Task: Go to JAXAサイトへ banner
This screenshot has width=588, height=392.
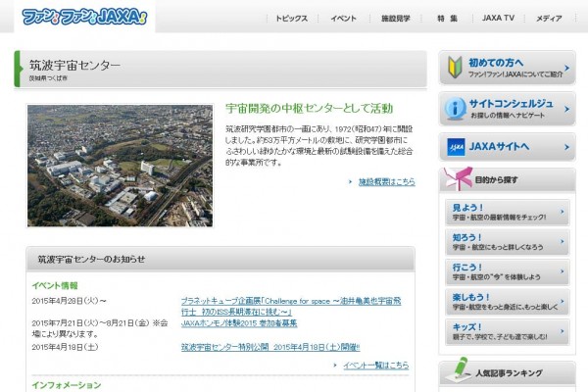Action: 507,147
